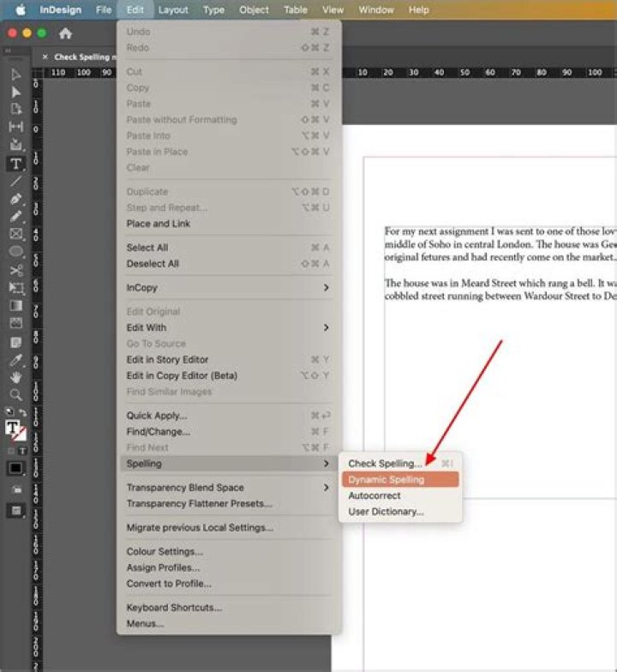Close the Check Spelling document tab
Screen dimensions: 617x672
[45, 57]
